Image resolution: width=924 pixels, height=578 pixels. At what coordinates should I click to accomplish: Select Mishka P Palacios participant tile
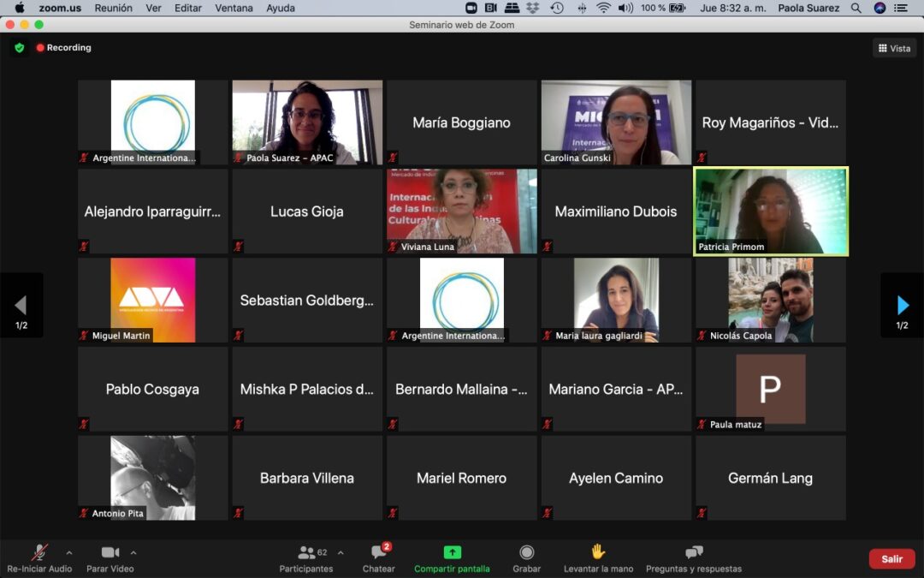click(x=307, y=389)
